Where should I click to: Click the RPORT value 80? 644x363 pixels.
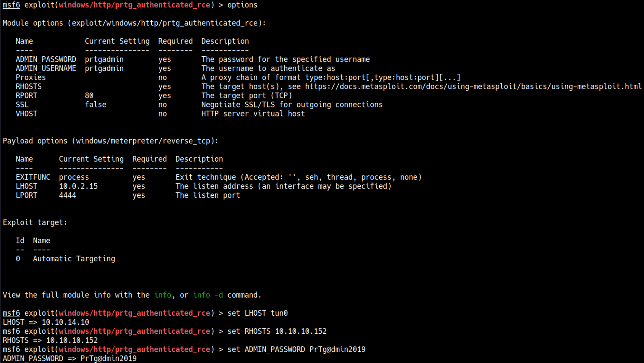(x=89, y=96)
